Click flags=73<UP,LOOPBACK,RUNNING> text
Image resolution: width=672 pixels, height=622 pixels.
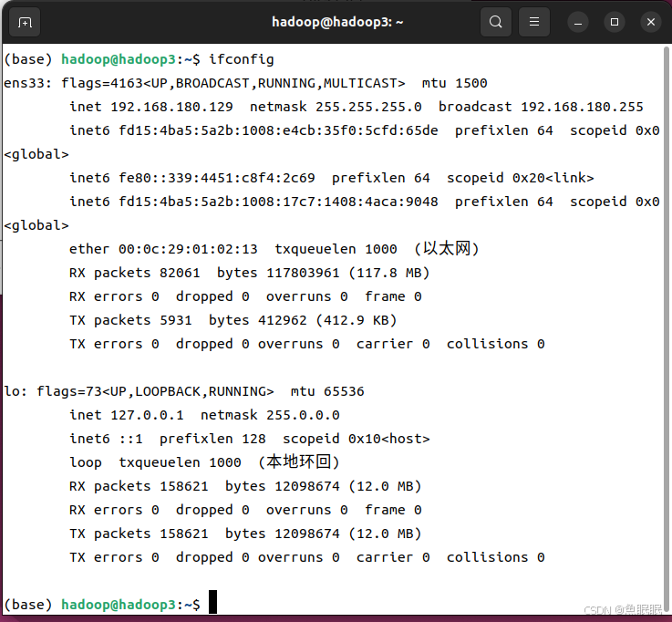tap(155, 391)
